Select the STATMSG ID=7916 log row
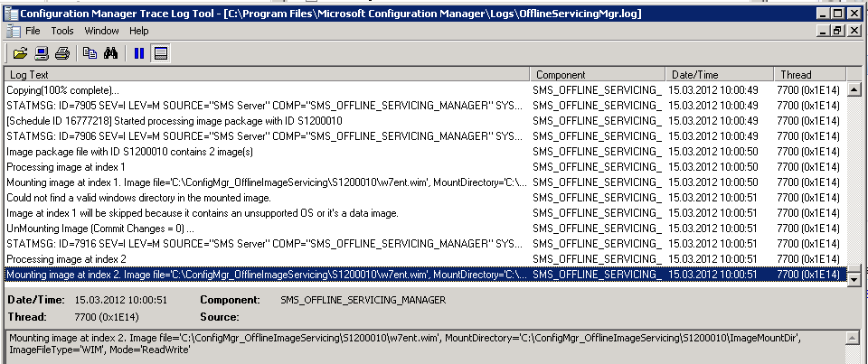Viewport: 868px width, 364px height. [x=426, y=243]
